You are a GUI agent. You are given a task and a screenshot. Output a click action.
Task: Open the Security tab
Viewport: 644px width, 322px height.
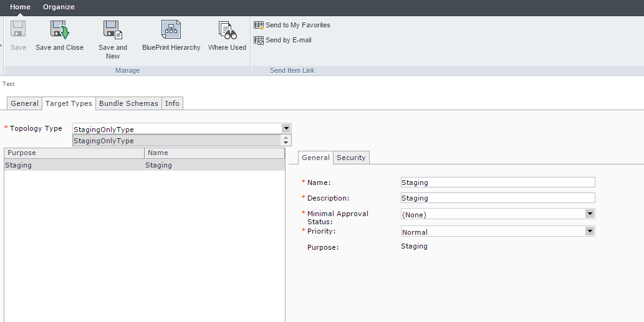pyautogui.click(x=351, y=158)
